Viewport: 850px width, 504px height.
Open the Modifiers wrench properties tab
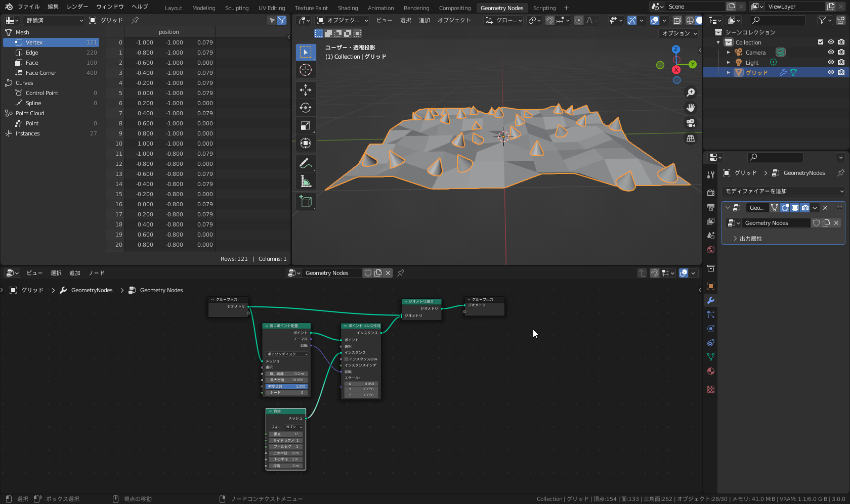tap(711, 300)
